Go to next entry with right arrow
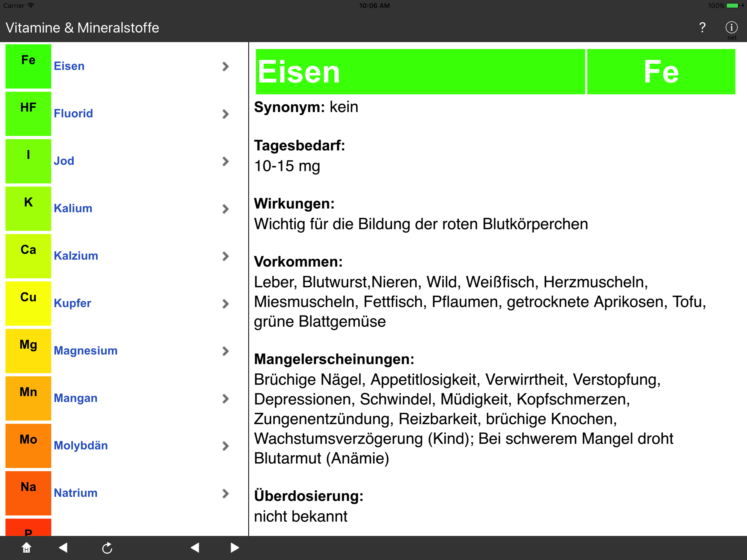Viewport: 747px width, 560px height. click(x=234, y=547)
